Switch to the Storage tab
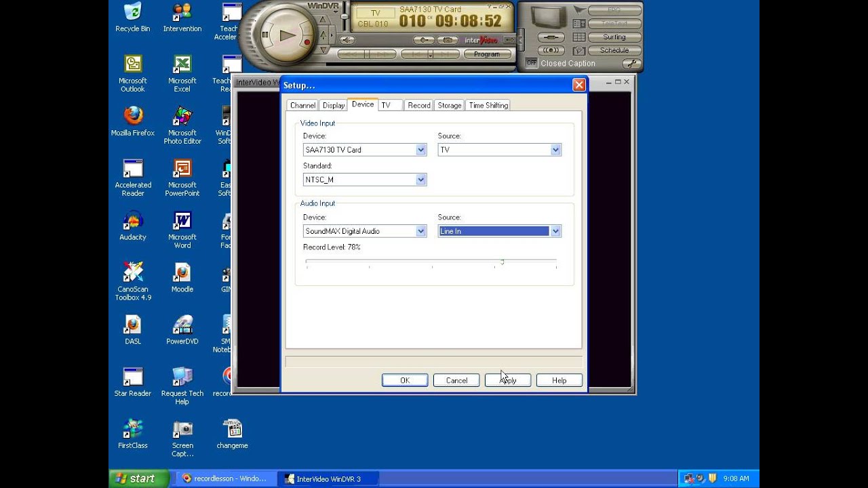Screen dimensions: 868x488 [450, 105]
